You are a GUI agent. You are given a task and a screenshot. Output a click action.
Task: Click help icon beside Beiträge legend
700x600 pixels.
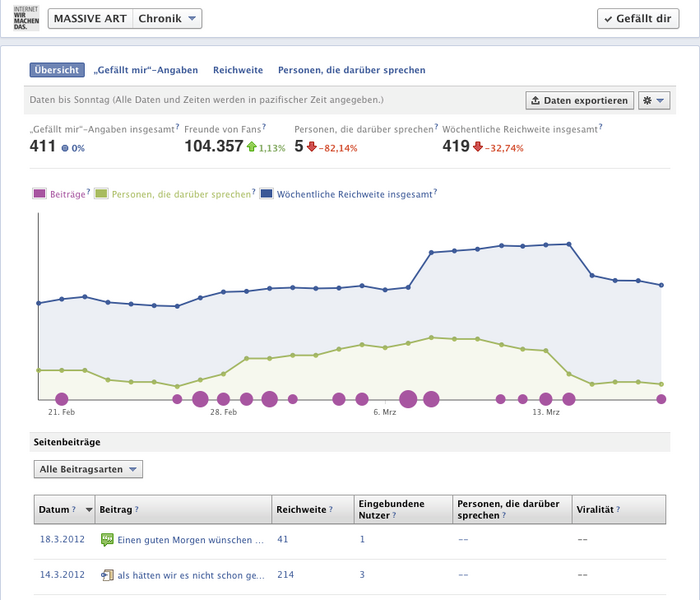tap(88, 193)
